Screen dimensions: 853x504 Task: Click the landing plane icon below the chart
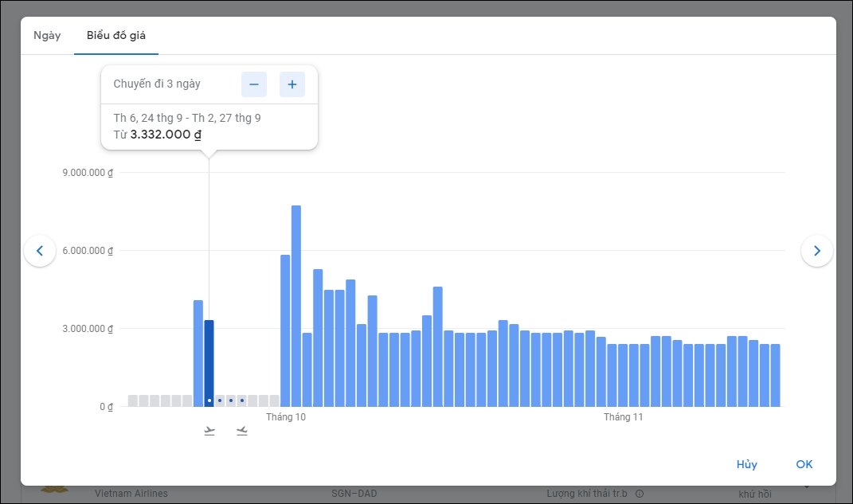pos(242,432)
